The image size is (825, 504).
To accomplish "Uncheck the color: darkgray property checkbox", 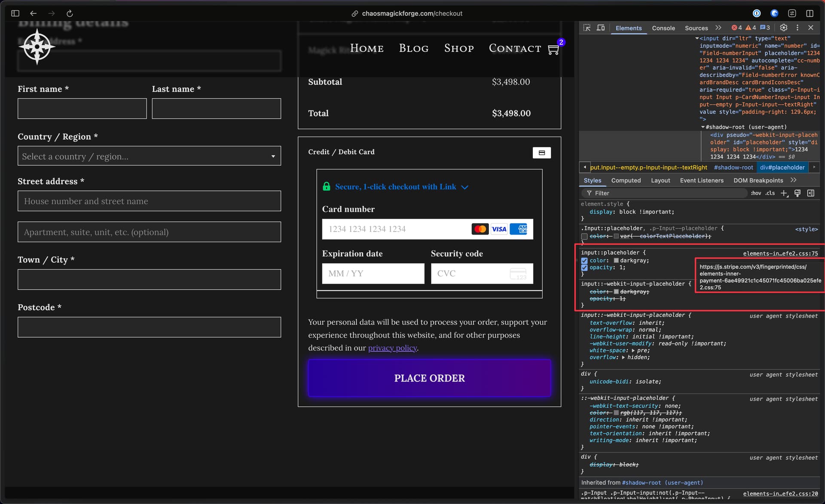I will point(584,261).
